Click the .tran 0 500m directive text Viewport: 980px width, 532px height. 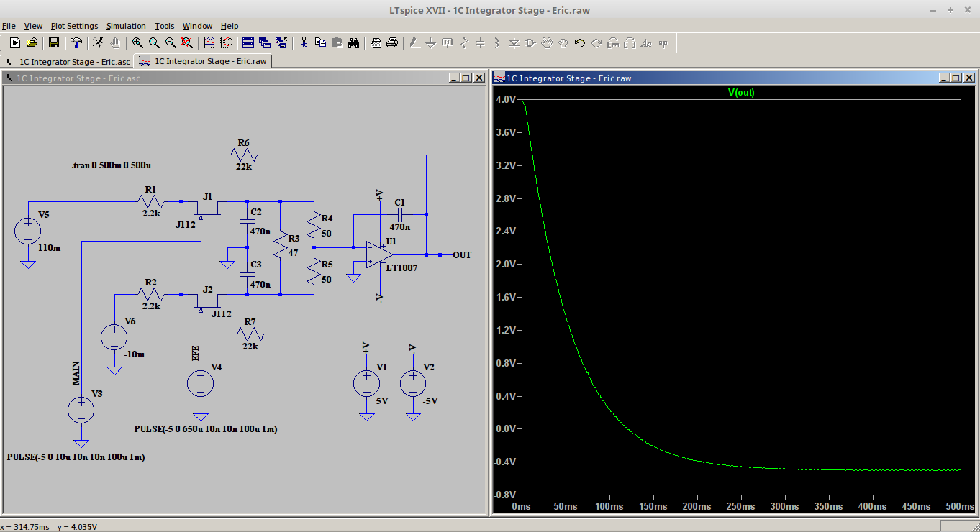[x=111, y=165]
